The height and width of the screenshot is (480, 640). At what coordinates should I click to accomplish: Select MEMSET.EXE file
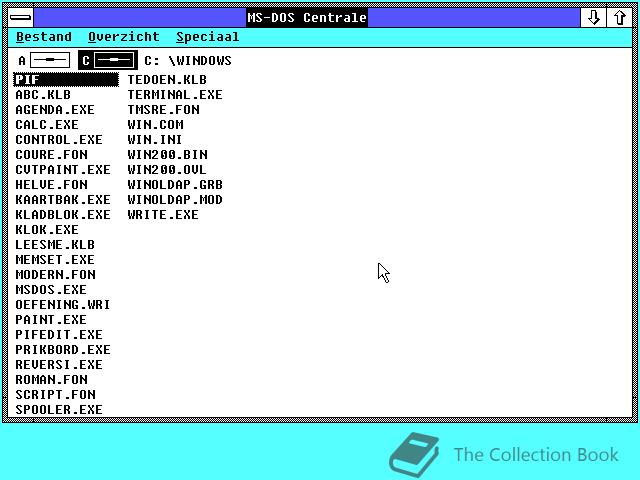[55, 260]
